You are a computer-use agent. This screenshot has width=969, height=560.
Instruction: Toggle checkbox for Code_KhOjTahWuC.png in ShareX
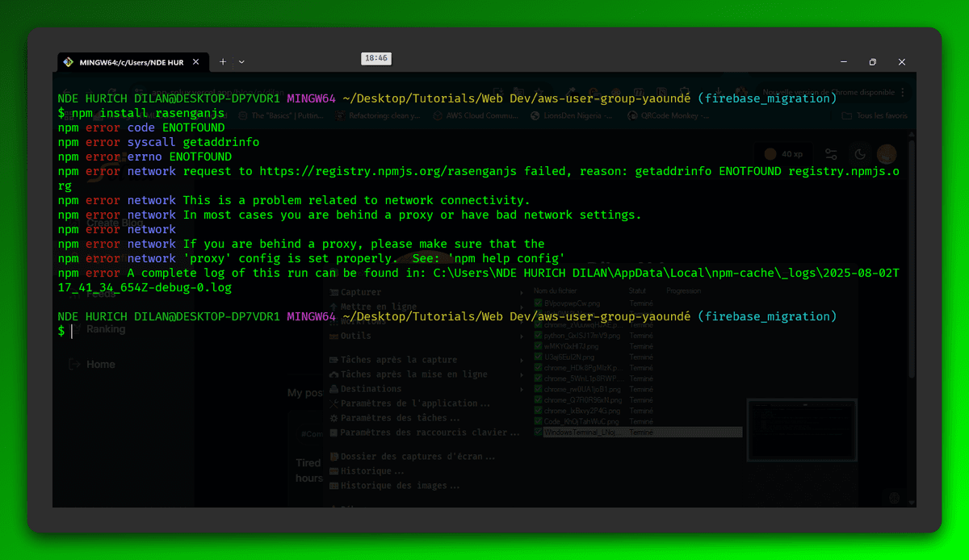click(539, 421)
